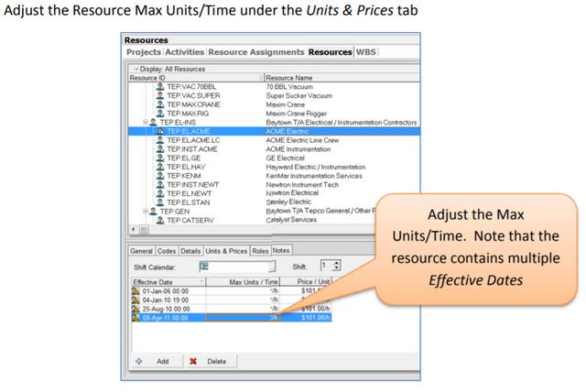586x392 pixels.
Task: Click the TEP.EL-INS group icon
Action: 153,122
